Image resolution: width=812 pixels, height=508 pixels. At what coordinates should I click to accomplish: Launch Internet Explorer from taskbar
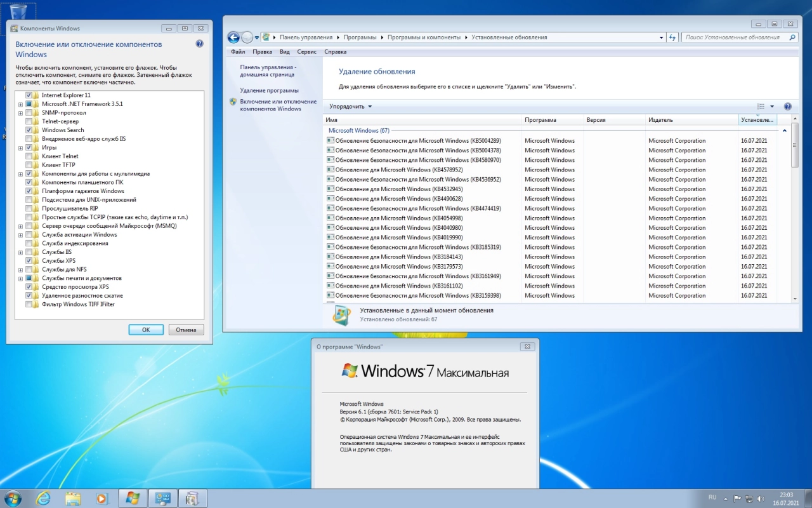(x=43, y=498)
